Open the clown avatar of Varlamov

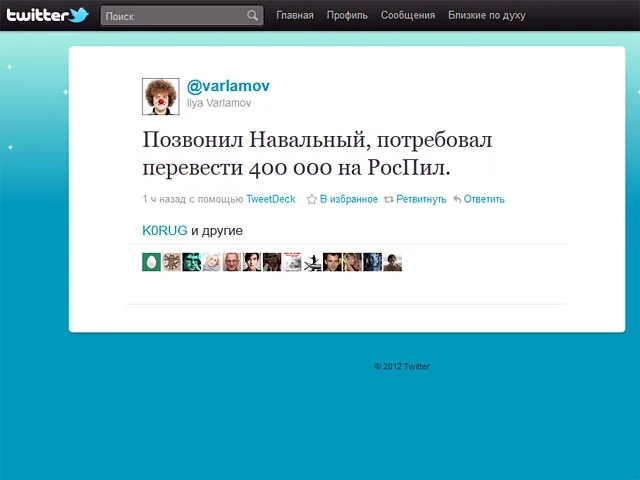[x=160, y=97]
